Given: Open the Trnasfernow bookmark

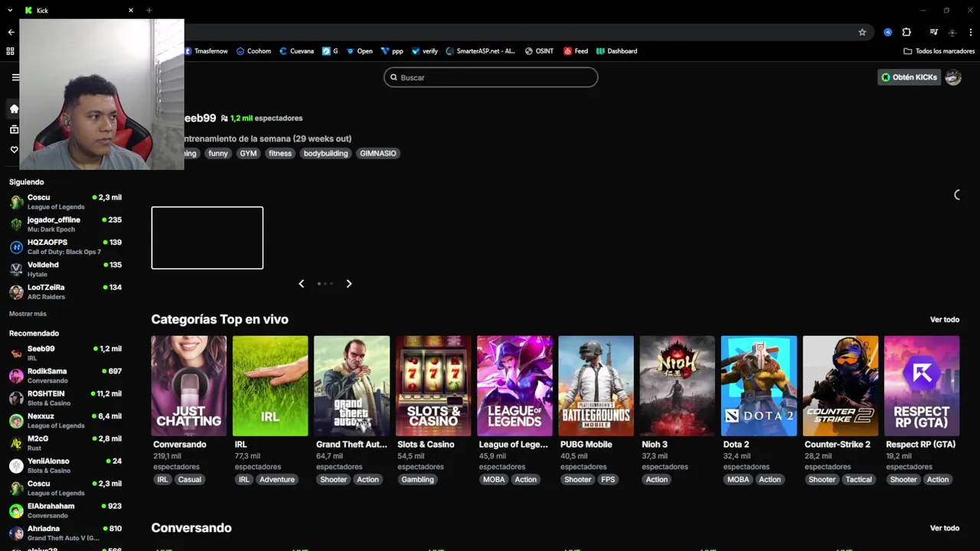Looking at the screenshot, I should coord(206,51).
